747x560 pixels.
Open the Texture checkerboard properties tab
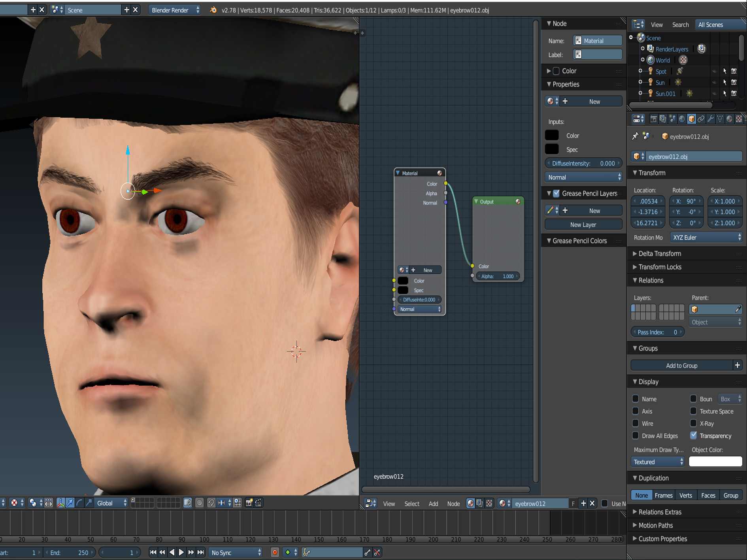coord(739,119)
